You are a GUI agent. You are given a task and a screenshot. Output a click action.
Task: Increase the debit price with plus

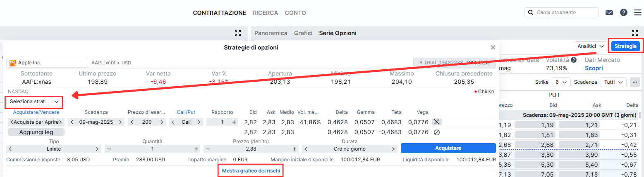pyautogui.click(x=294, y=149)
